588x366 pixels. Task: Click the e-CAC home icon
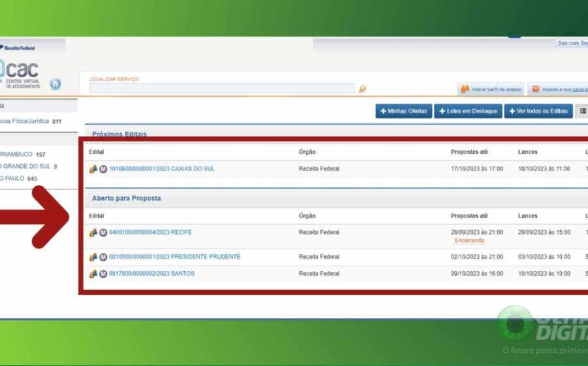pos(56,84)
